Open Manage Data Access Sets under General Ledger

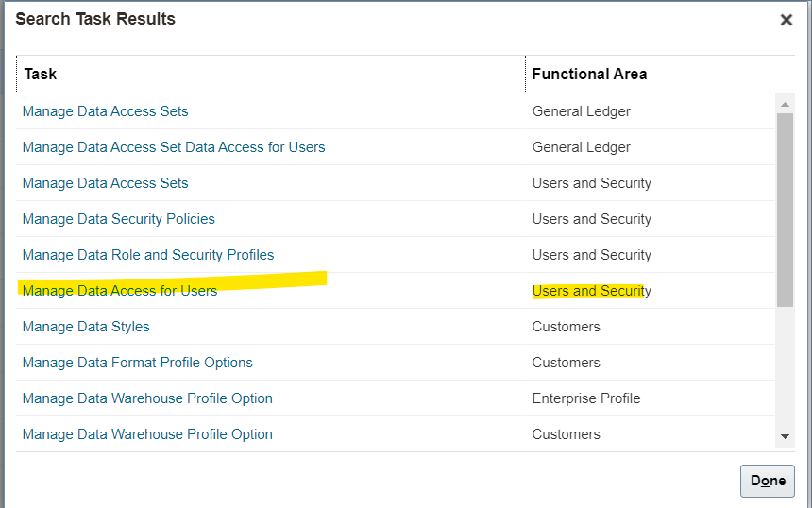coord(105,111)
